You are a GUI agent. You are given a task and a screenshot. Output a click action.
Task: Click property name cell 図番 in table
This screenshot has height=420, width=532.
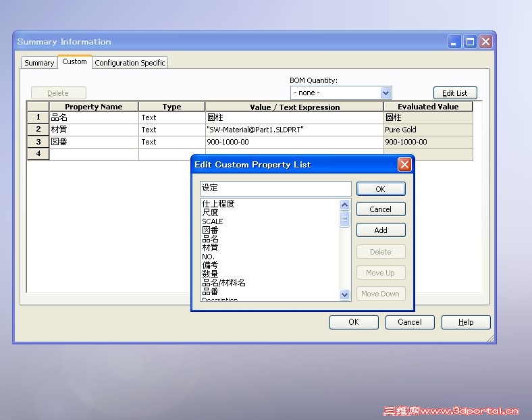pos(94,142)
